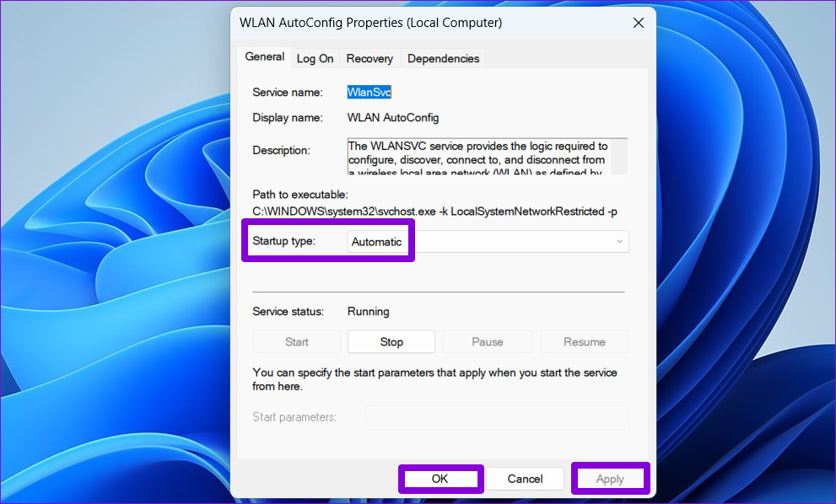
Task: Confirm changes with the OK button
Action: (440, 479)
